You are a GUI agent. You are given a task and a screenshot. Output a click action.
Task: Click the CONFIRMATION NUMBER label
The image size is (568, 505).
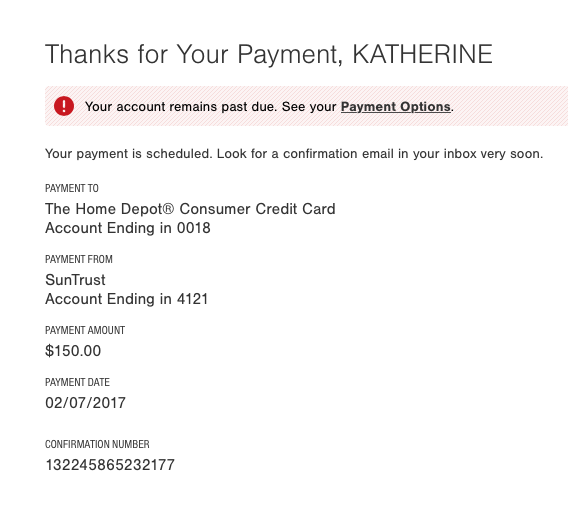[x=97, y=444]
